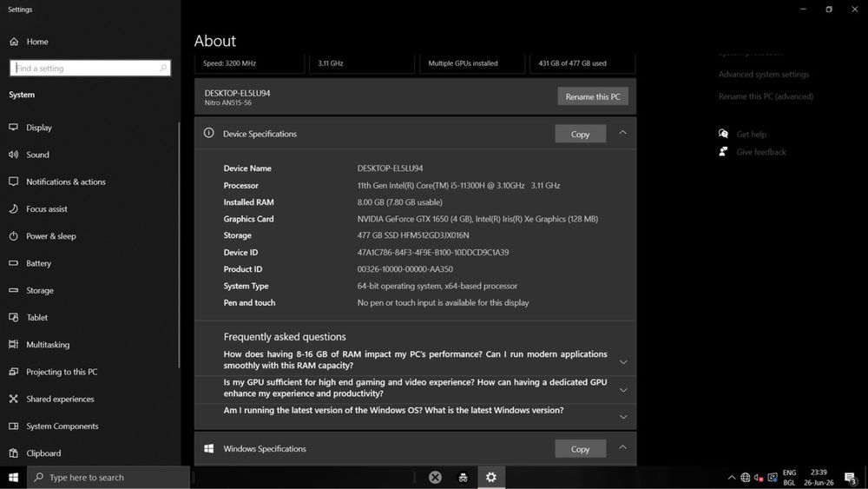Click the Speed: 3200 MHz card
The height and width of the screenshot is (489, 868).
pos(249,63)
